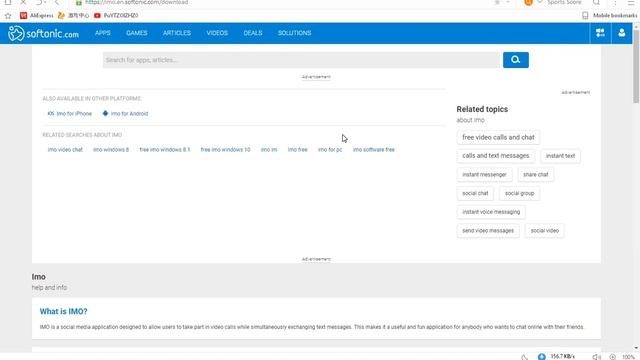The image size is (640, 360).
Task: Open the Mobile bookmarks folder
Action: coord(609,16)
